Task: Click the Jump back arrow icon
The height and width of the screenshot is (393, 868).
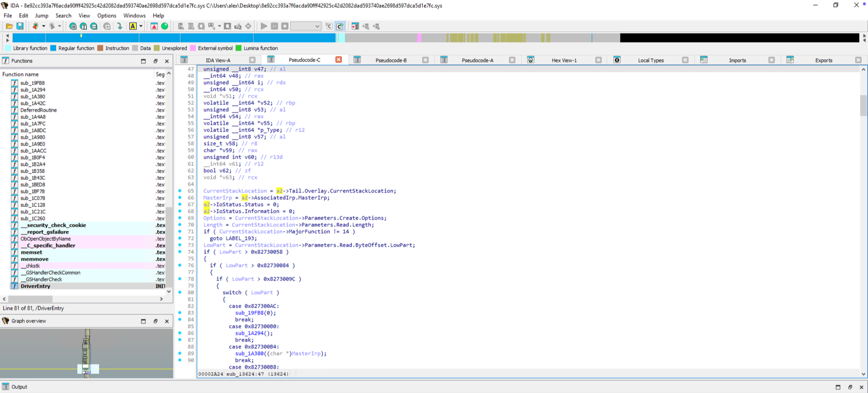Action: pos(35,26)
